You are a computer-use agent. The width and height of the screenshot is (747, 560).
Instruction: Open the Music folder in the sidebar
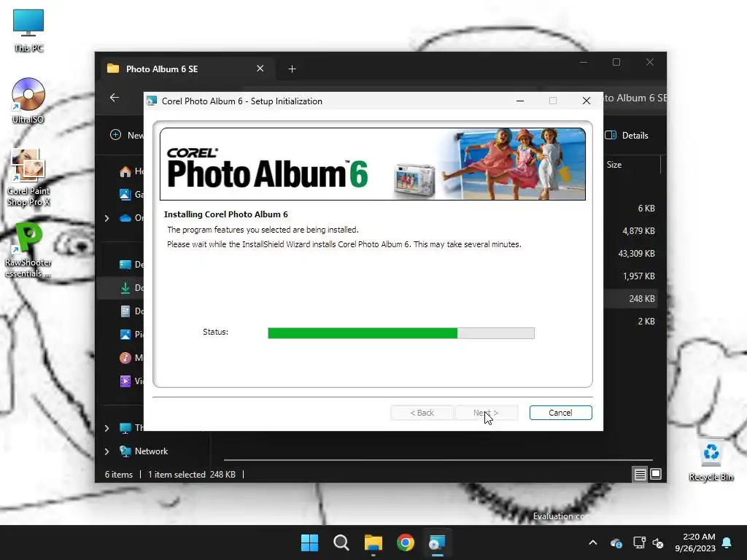coord(132,357)
